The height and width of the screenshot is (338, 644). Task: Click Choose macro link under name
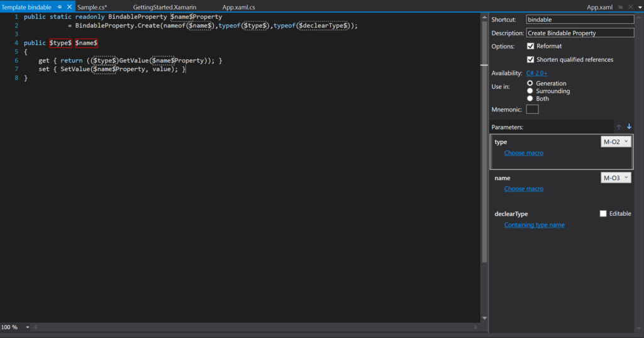coord(524,189)
